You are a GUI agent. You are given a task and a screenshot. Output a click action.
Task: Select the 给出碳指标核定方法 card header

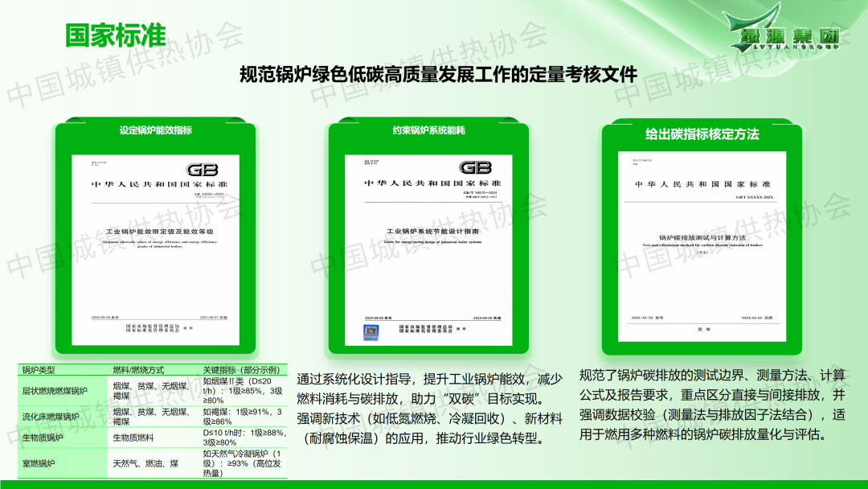coord(702,134)
